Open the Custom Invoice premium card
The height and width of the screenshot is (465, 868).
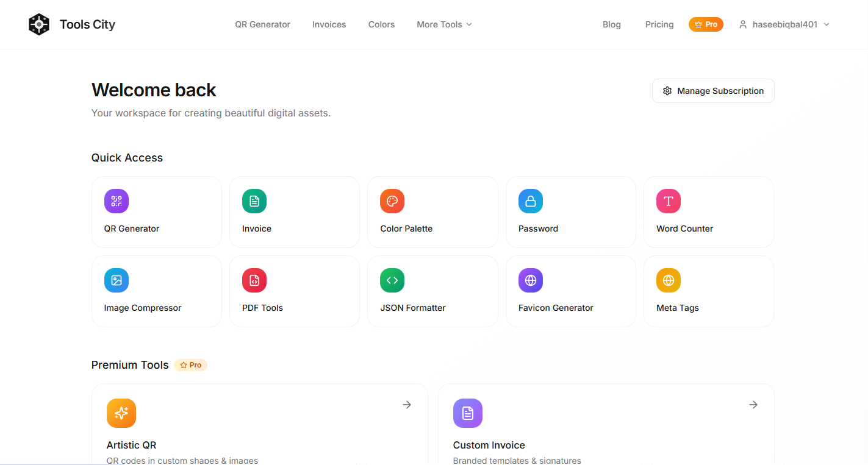coord(606,424)
